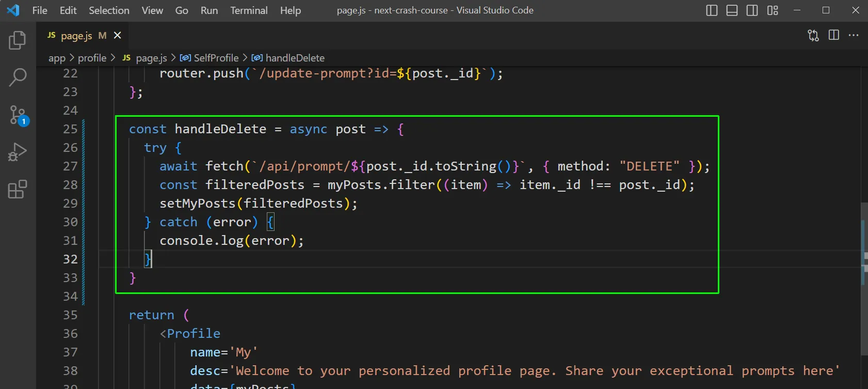Open the Run menu

point(209,10)
